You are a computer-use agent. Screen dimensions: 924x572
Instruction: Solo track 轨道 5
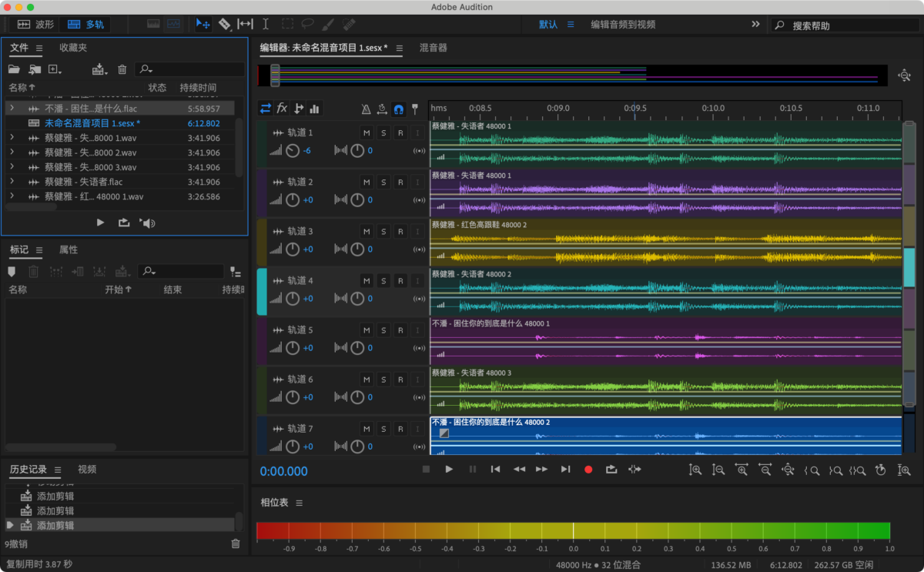tap(383, 329)
